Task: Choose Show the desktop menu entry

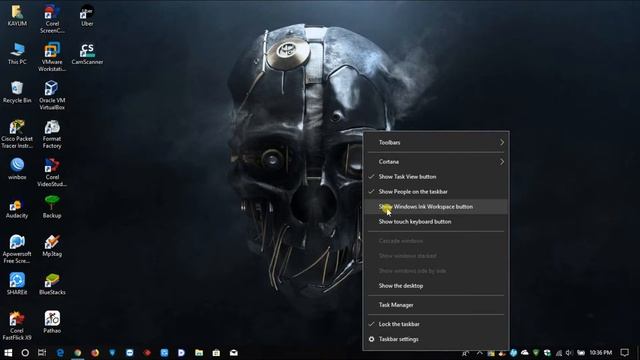Action: coord(436,286)
